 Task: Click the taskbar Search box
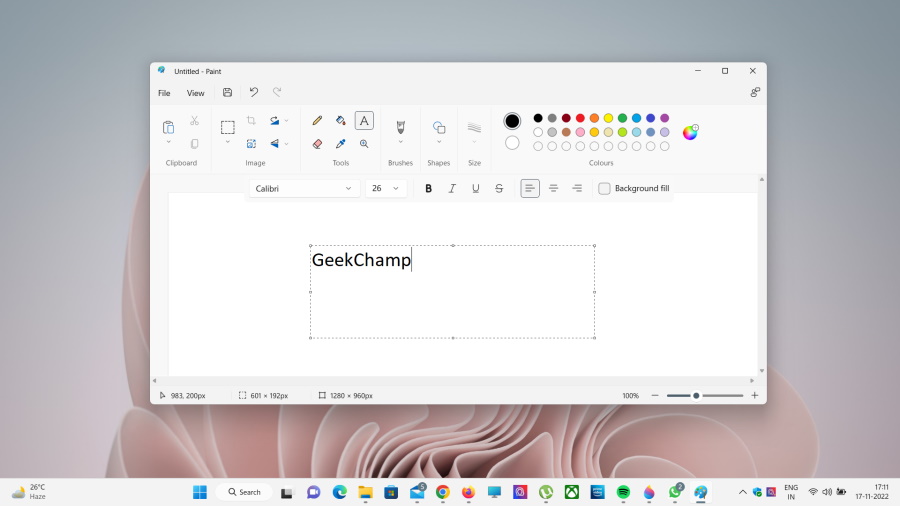[x=245, y=492]
